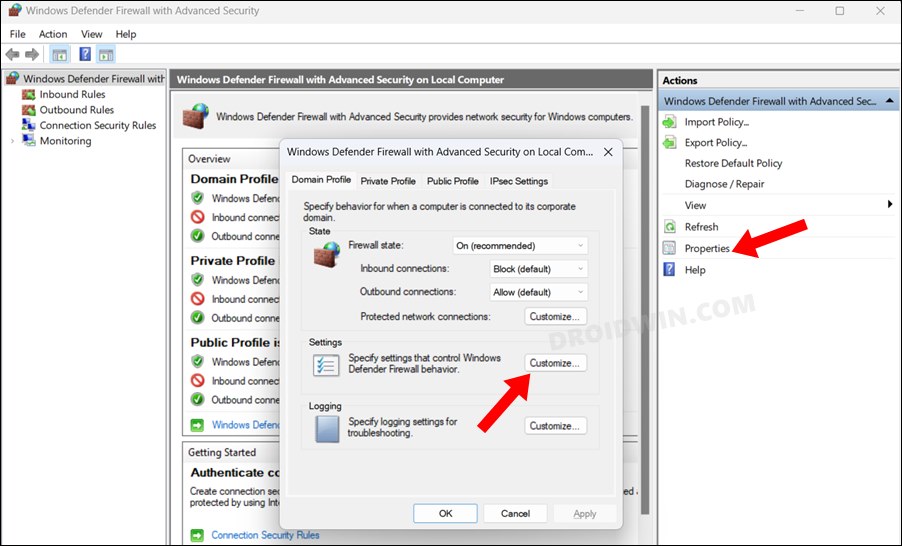902x546 pixels.
Task: Collapse the Actions section header arrow
Action: 890,101
